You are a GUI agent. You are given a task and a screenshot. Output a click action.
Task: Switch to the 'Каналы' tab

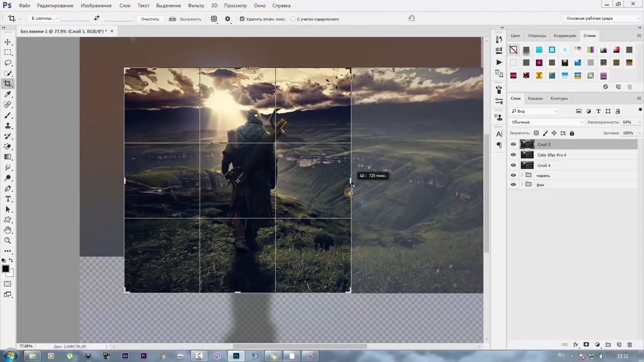(535, 99)
